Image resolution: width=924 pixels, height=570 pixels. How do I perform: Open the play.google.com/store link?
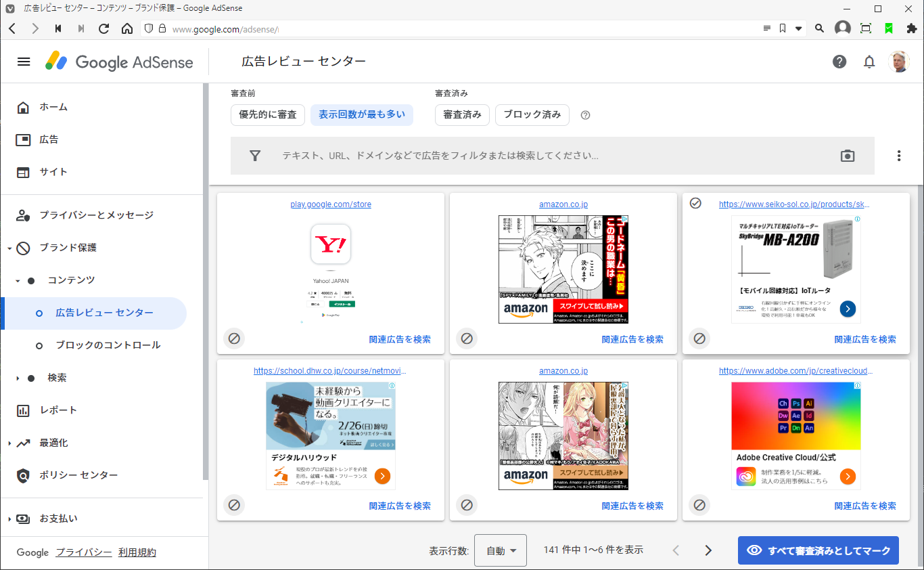pyautogui.click(x=331, y=204)
